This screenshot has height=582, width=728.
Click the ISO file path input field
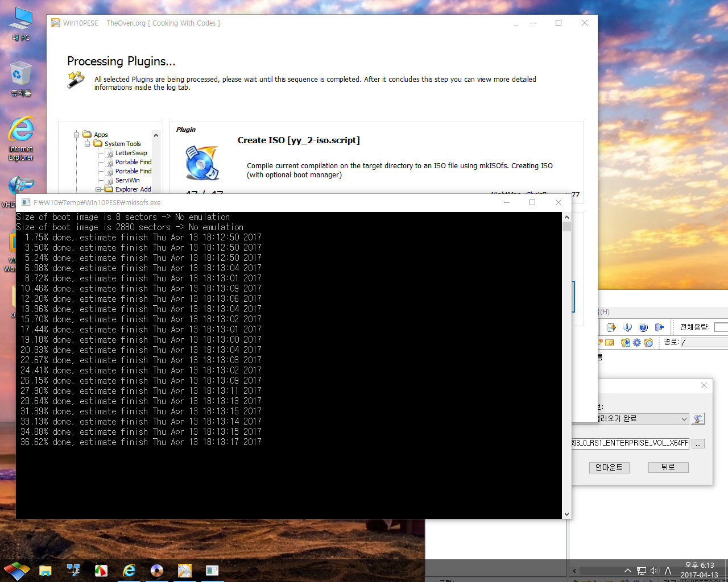point(630,443)
